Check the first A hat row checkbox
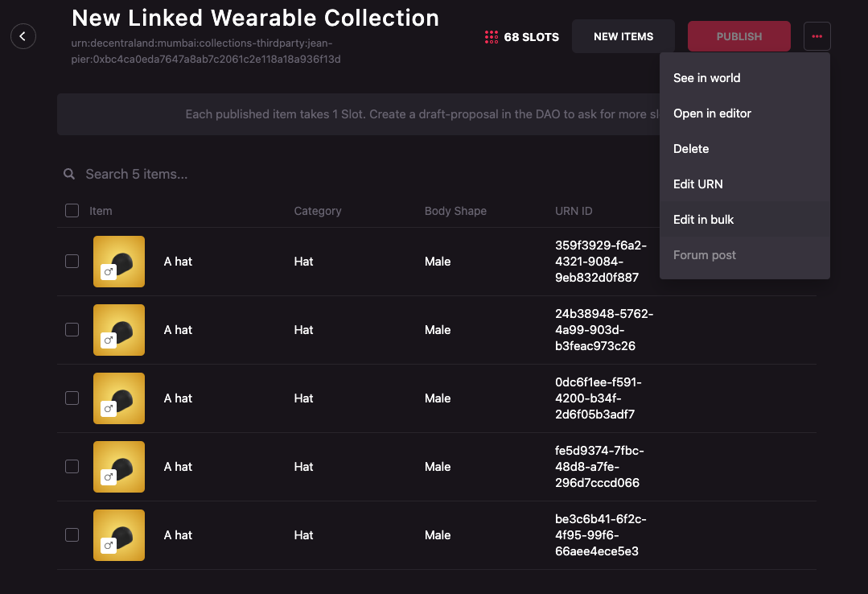The image size is (868, 594). pos(72,262)
